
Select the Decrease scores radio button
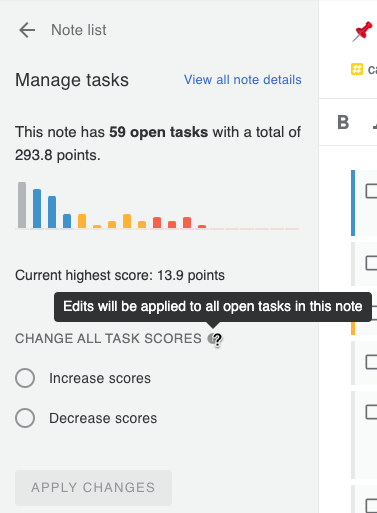point(25,418)
